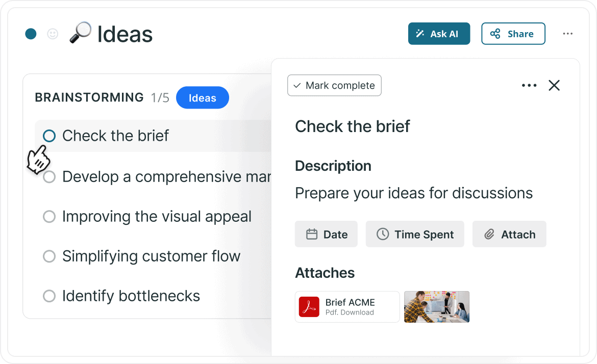Screen dimensions: 597x364
Task: Mark Identify bottlenecks task as done
Action: (49, 296)
